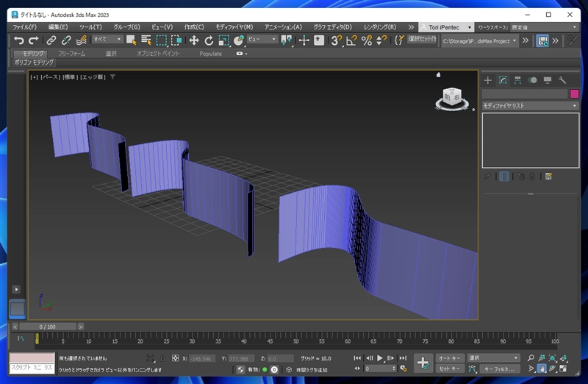Toggle the 3D Snaps button
The width and height of the screenshot is (588, 384).
(x=337, y=40)
